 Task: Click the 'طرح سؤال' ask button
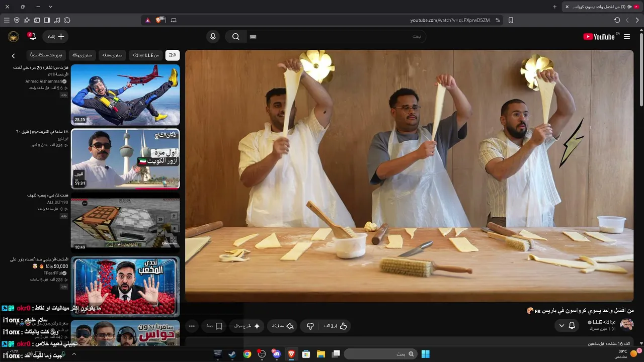(x=247, y=326)
